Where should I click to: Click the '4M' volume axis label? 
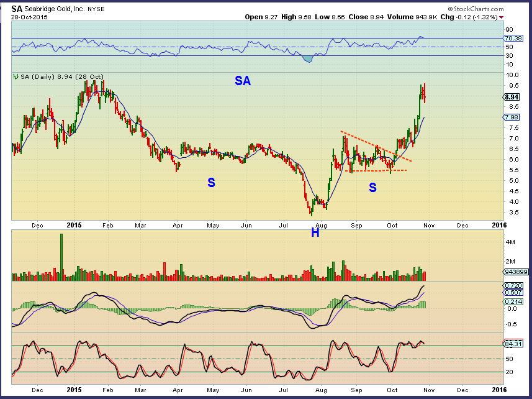click(510, 242)
